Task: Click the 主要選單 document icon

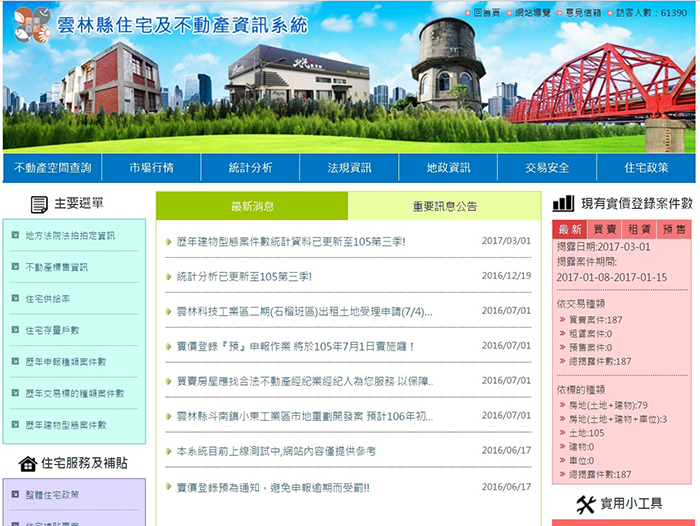Action: point(39,205)
